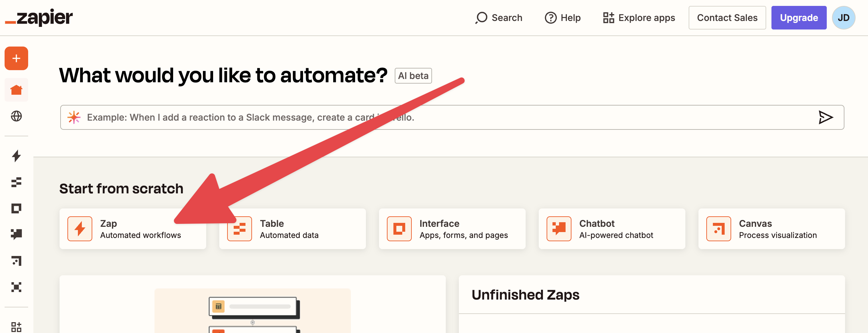The width and height of the screenshot is (868, 333).
Task: Open the Agents icon in sidebar
Action: (x=16, y=287)
